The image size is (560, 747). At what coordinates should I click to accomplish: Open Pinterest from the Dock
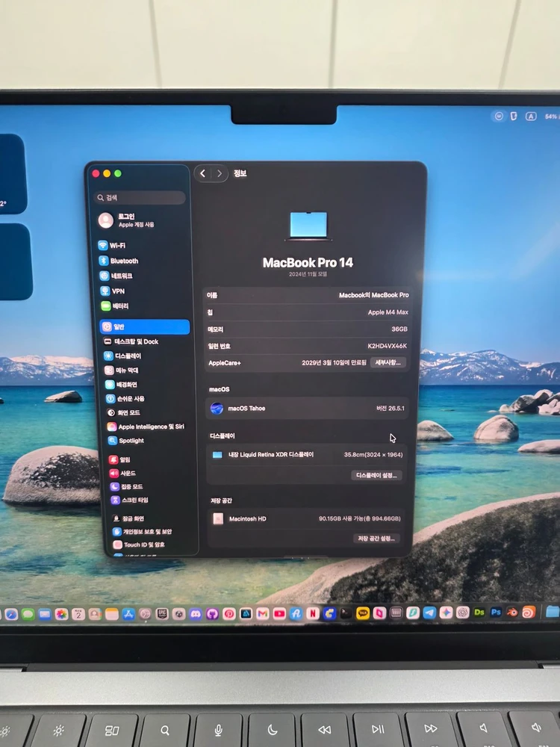pos(229,614)
